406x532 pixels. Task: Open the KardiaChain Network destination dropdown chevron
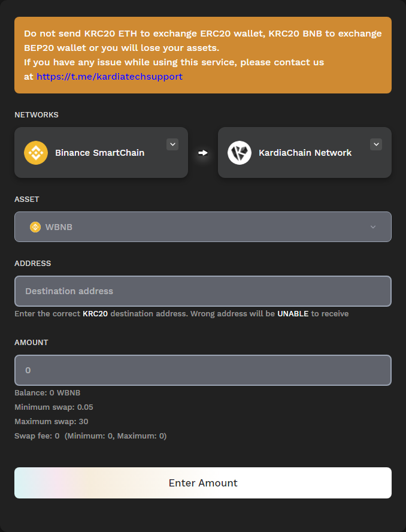coord(376,144)
